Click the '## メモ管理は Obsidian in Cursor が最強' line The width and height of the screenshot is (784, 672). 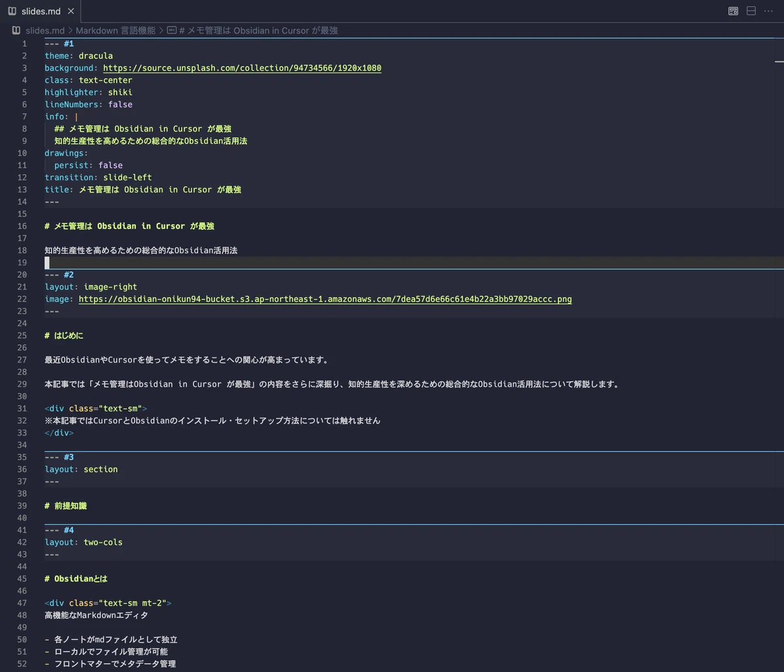click(142, 129)
